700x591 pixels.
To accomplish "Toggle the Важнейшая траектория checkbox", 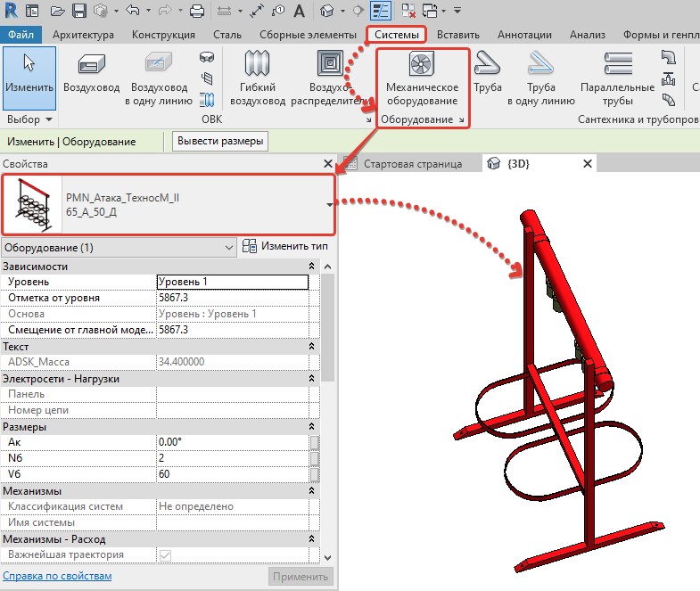I will pos(165,555).
